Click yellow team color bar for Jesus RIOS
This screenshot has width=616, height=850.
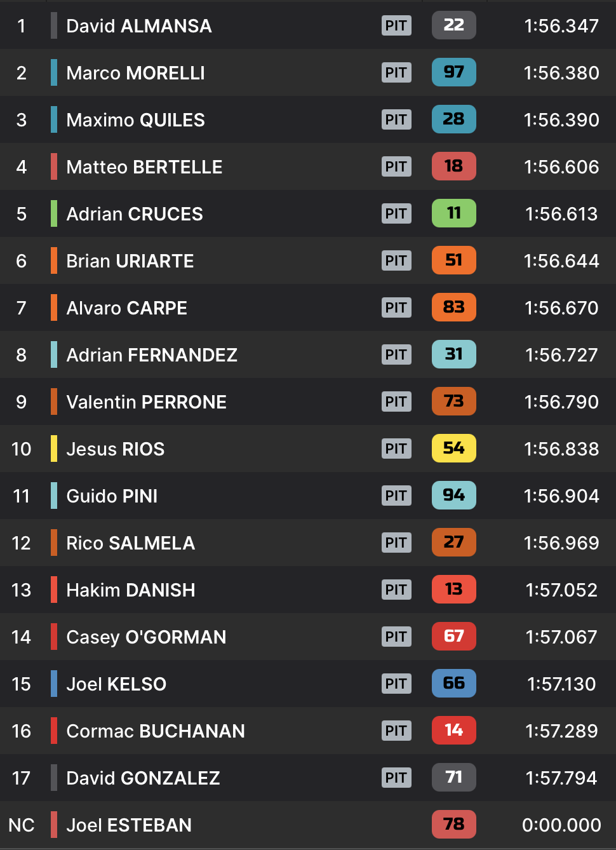pyautogui.click(x=54, y=449)
